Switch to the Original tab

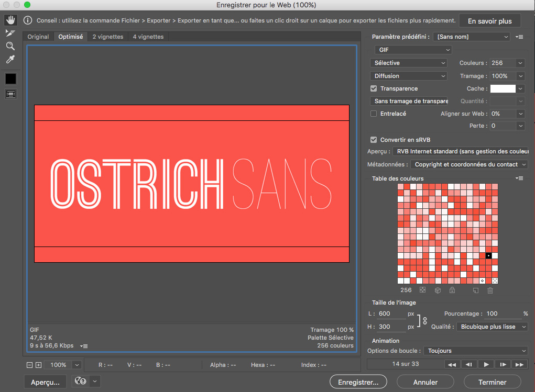click(x=38, y=37)
